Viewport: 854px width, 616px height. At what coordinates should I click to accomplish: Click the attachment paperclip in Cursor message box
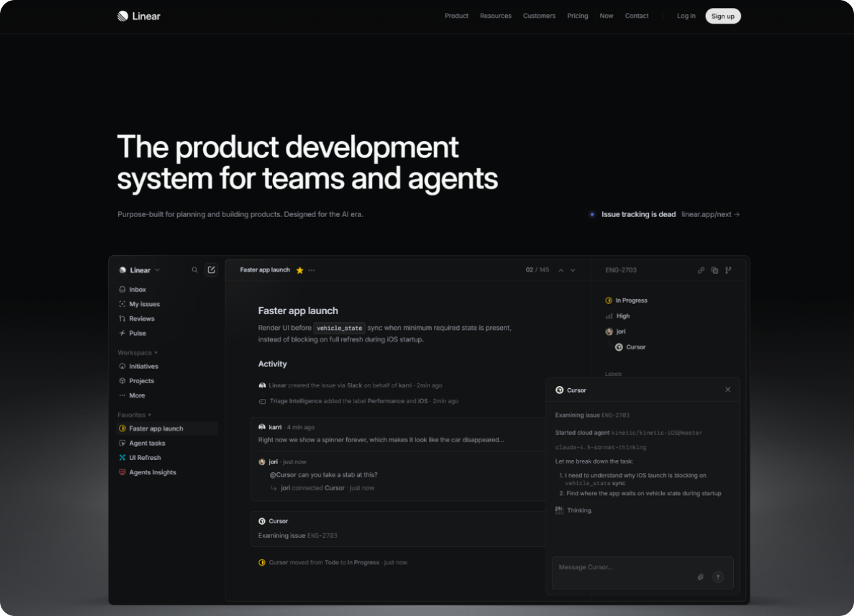pos(701,577)
